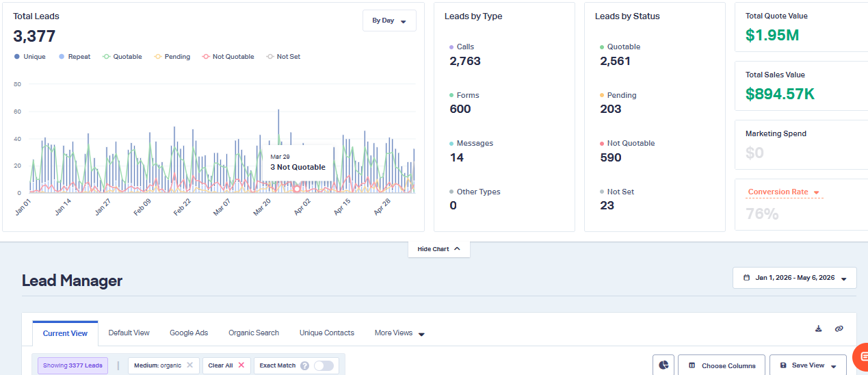Toggle Quotable series in chart legend

point(122,57)
